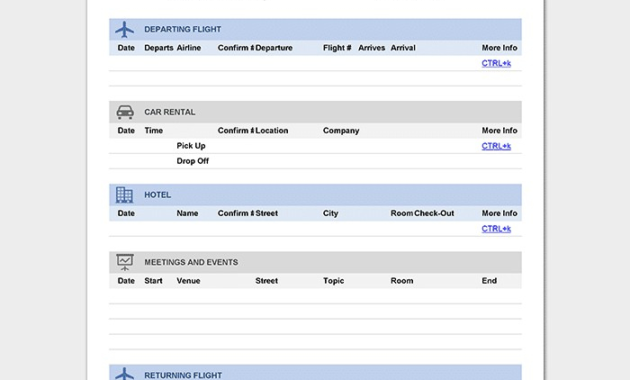Select the MEETINGS AND EVENTS section title
The width and height of the screenshot is (630, 380).
[x=191, y=262]
